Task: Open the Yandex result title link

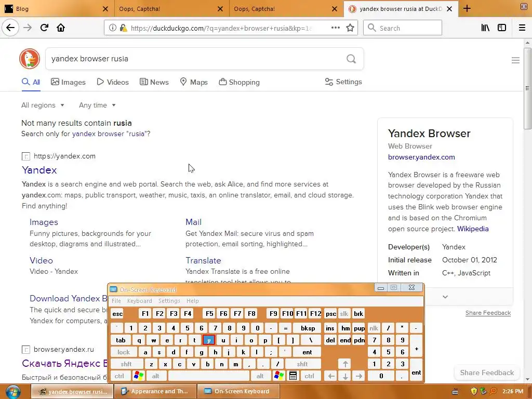Action: click(x=39, y=170)
